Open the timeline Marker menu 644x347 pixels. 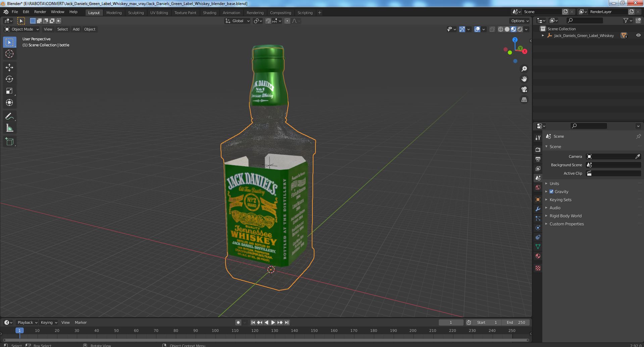point(81,322)
